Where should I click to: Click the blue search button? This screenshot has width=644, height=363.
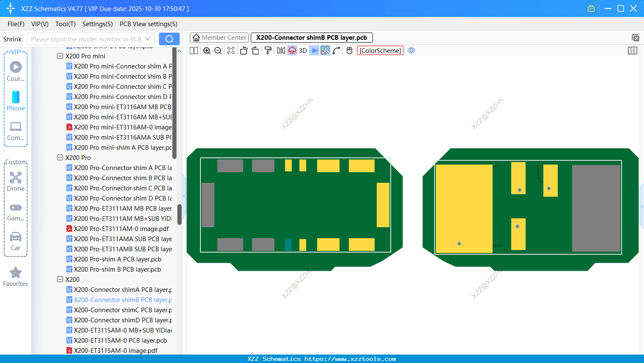[169, 39]
